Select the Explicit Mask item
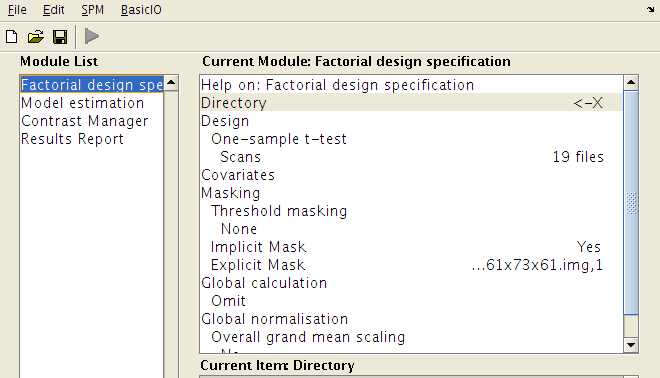Viewport: 660px width, 378px height. 411,265
